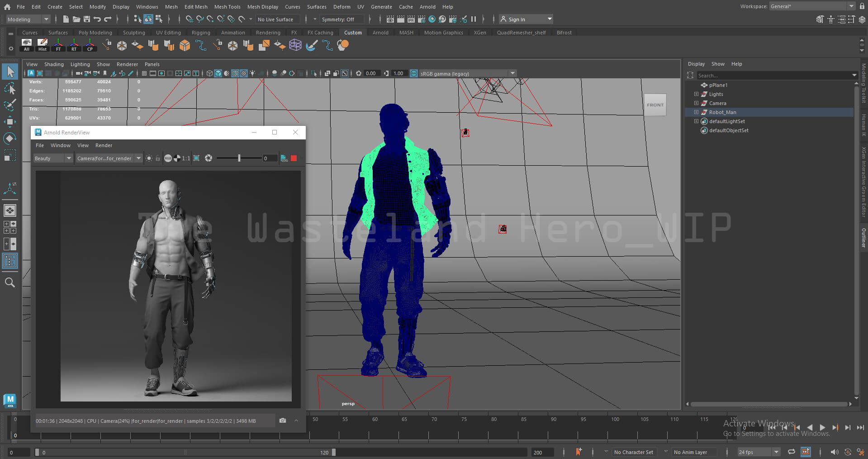Expand the Lights group in Outliner
This screenshot has height=459, width=868.
point(696,94)
